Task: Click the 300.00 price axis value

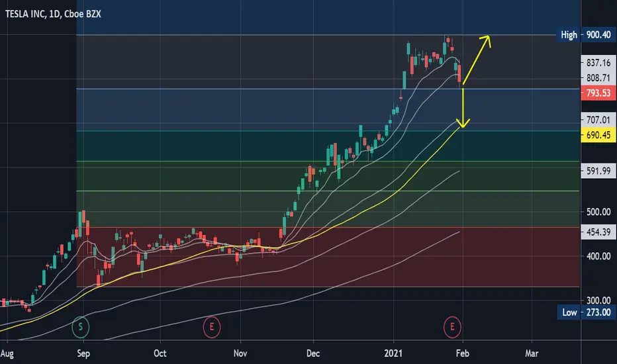Action: pos(598,300)
